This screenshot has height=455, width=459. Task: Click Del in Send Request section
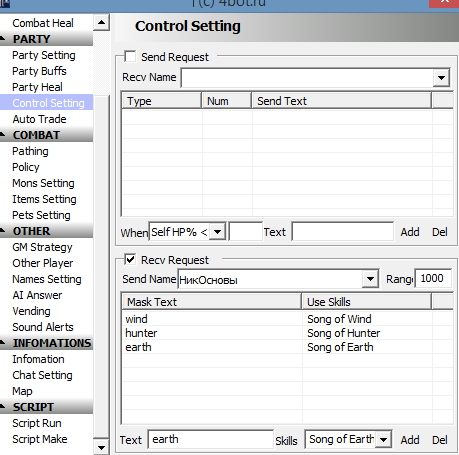439,232
